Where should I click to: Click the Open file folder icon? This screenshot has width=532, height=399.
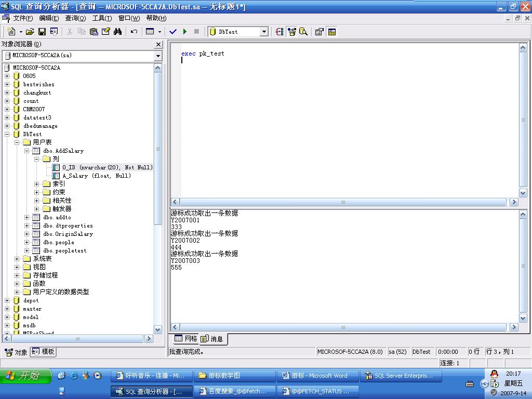tap(30, 32)
